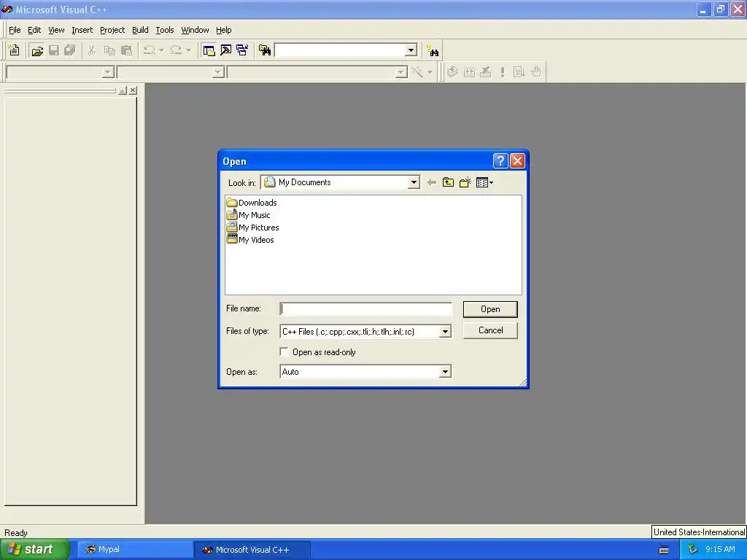Screen dimensions: 747x560
Task: Close the workspace docking panel
Action: click(133, 90)
